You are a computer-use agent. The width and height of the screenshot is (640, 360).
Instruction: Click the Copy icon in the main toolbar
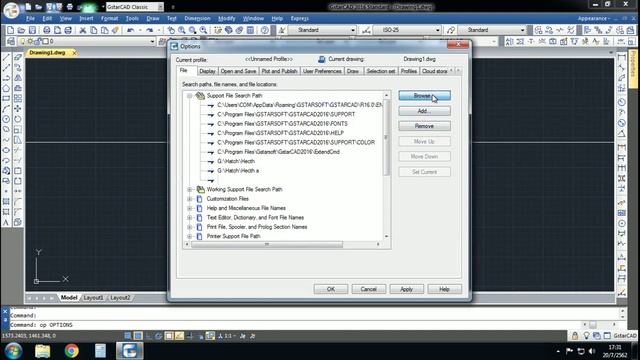coord(93,30)
